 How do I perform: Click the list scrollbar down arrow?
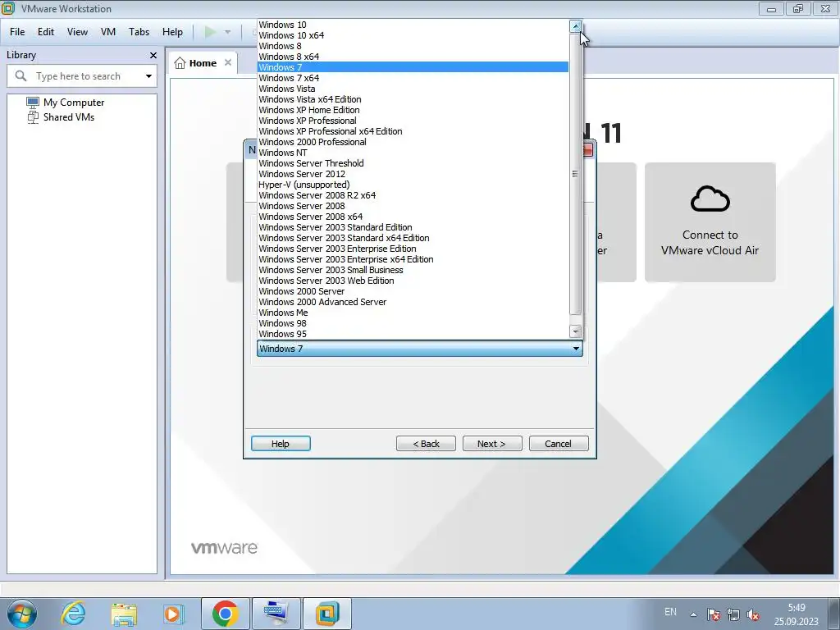click(575, 331)
